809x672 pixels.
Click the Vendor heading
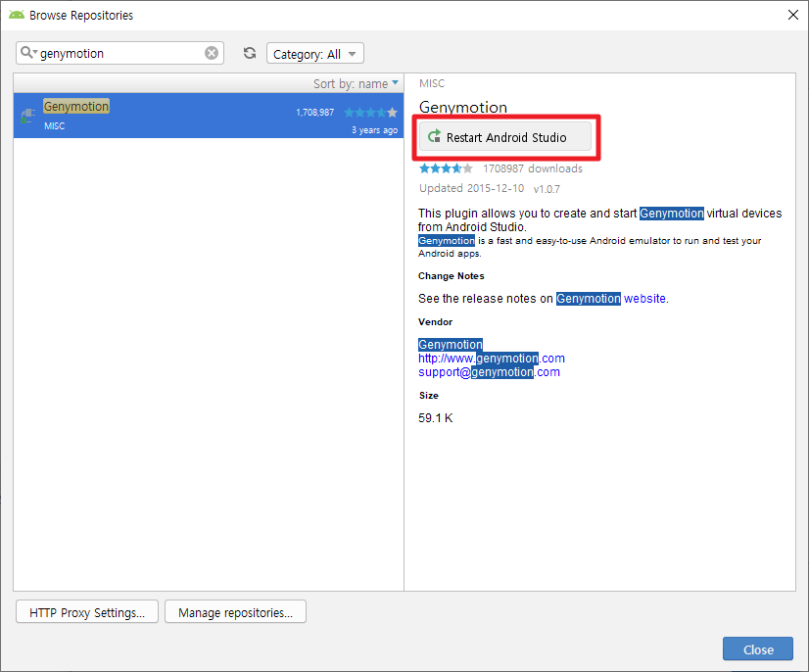click(435, 322)
